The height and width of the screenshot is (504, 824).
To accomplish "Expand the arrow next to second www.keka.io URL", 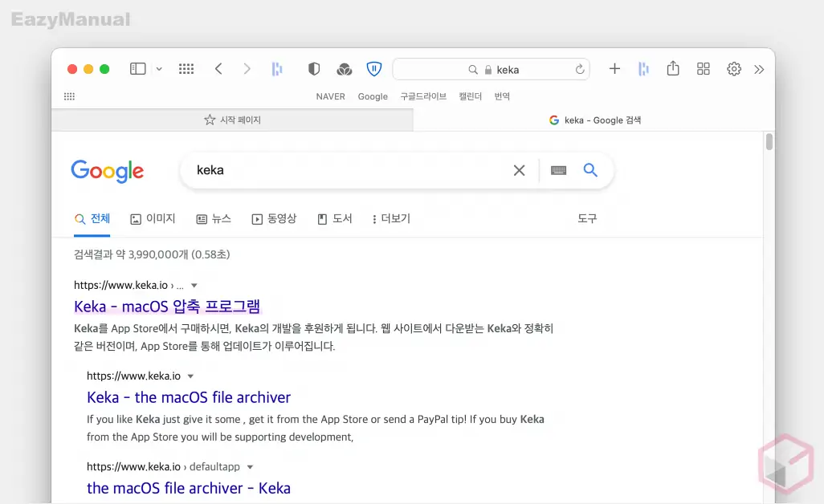I will point(190,376).
